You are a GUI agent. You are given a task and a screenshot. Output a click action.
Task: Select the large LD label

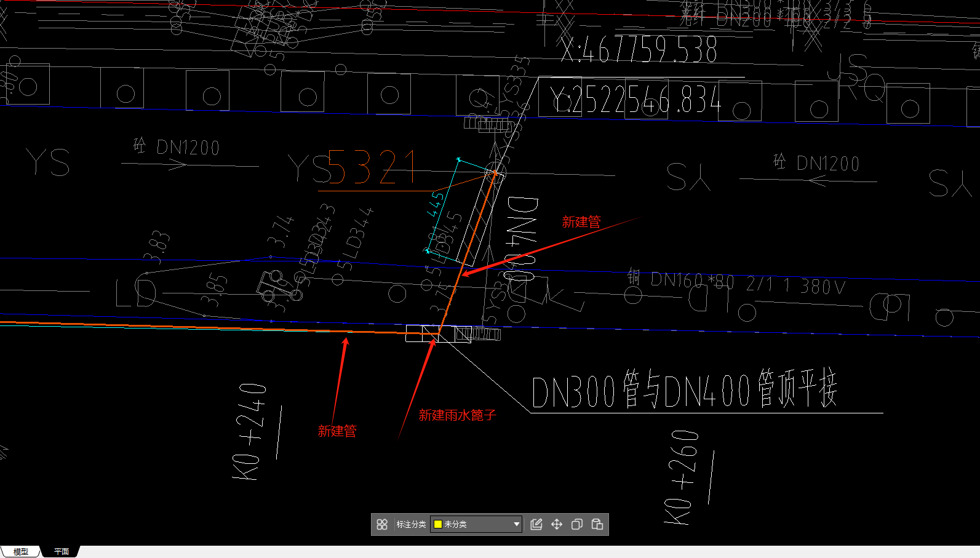coord(136,293)
